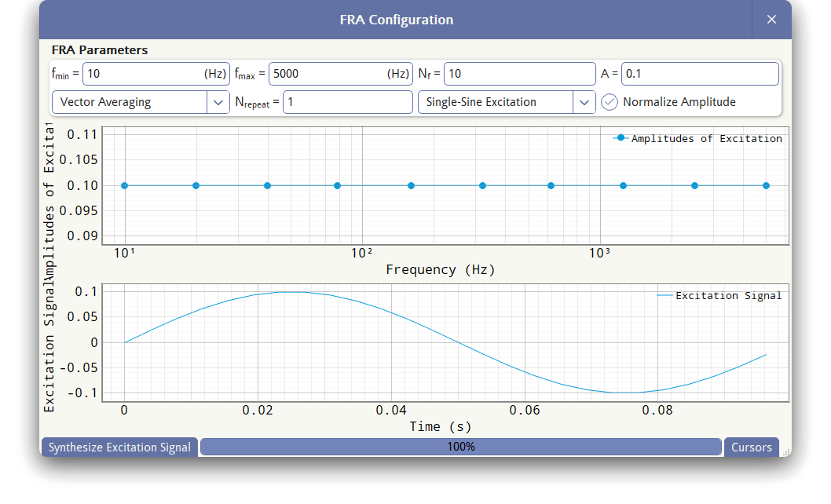The image size is (831, 504).
Task: Open the Cursors button
Action: point(752,447)
